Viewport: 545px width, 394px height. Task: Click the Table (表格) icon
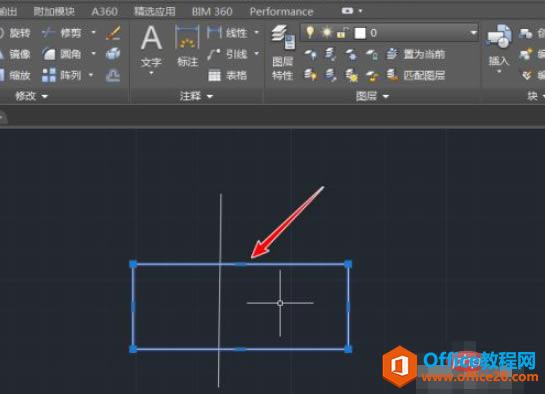coord(214,75)
